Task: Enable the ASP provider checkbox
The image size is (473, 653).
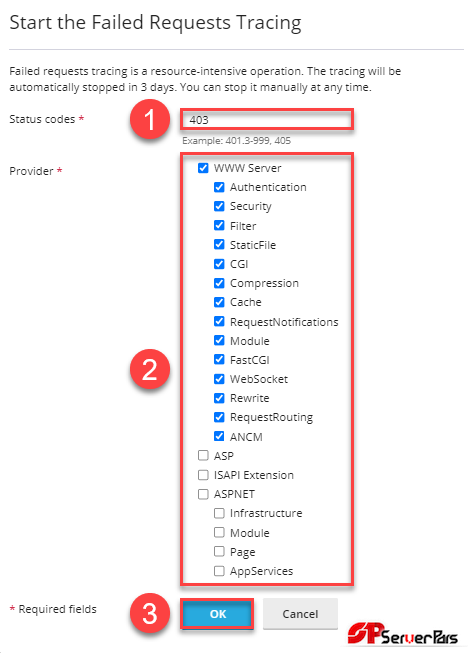Action: click(x=203, y=455)
